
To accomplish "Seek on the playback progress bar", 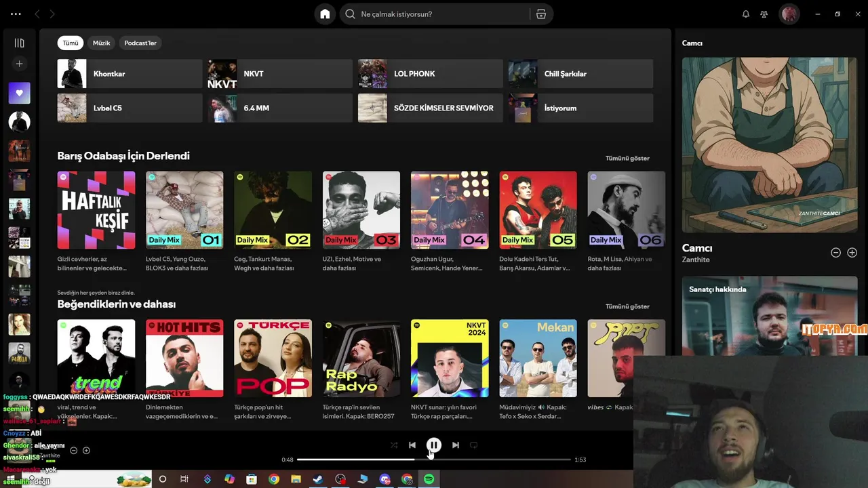I will coord(434,460).
